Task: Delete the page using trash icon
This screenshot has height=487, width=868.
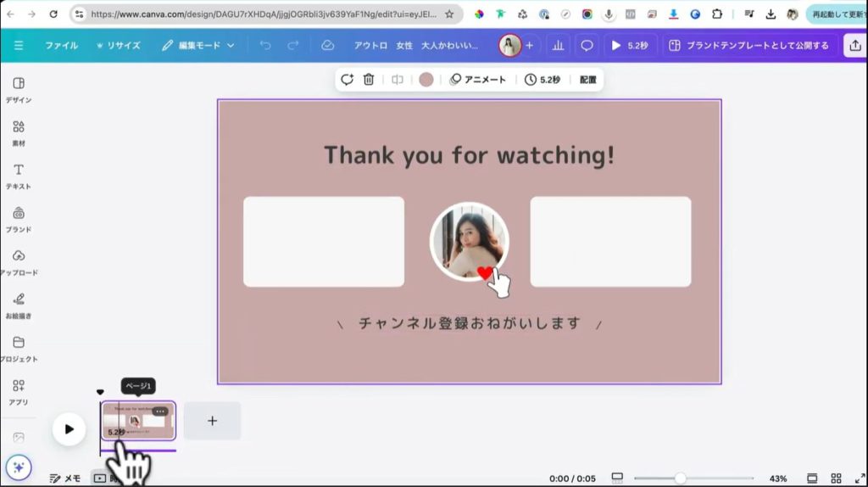Action: click(369, 80)
